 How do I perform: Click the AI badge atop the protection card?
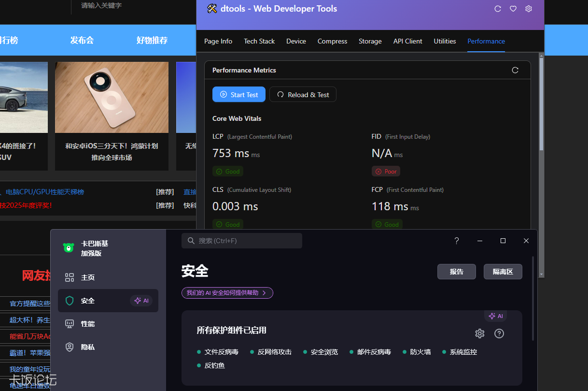[496, 316]
